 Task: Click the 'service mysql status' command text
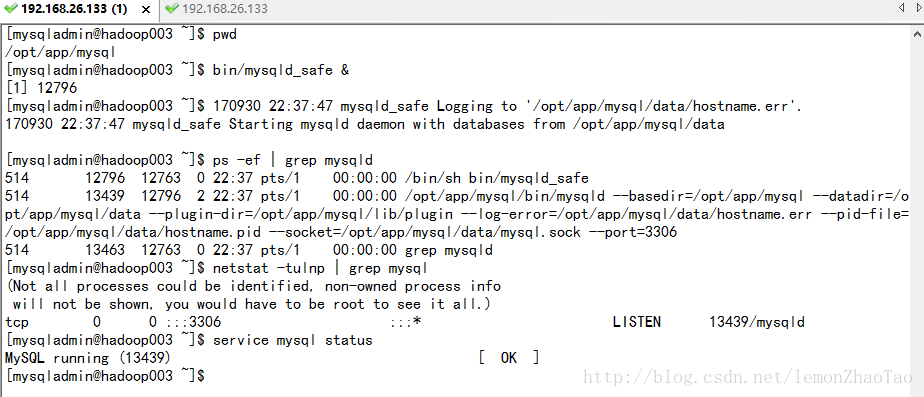(293, 340)
